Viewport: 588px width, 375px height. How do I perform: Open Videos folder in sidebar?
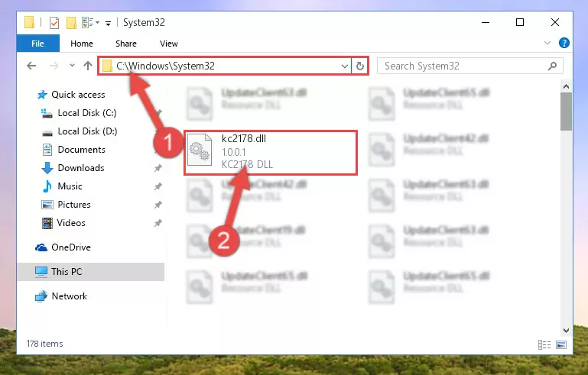click(x=71, y=223)
